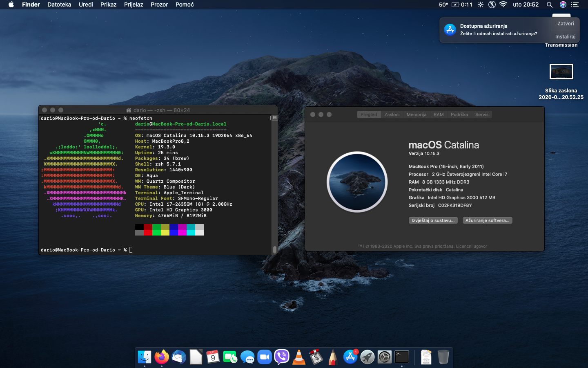Image resolution: width=588 pixels, height=368 pixels.
Task: Click the menu bar clock uto 20:52
Action: tap(526, 4)
